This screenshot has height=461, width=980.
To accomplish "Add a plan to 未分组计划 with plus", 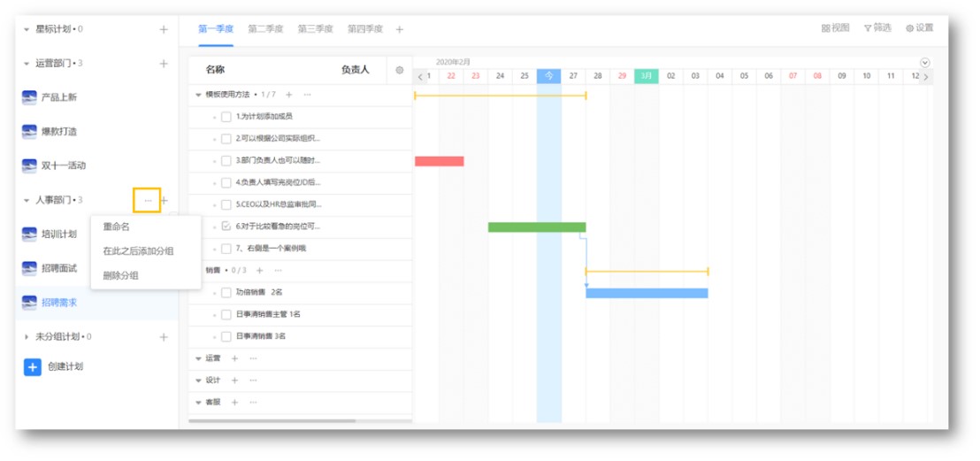I will click(164, 336).
